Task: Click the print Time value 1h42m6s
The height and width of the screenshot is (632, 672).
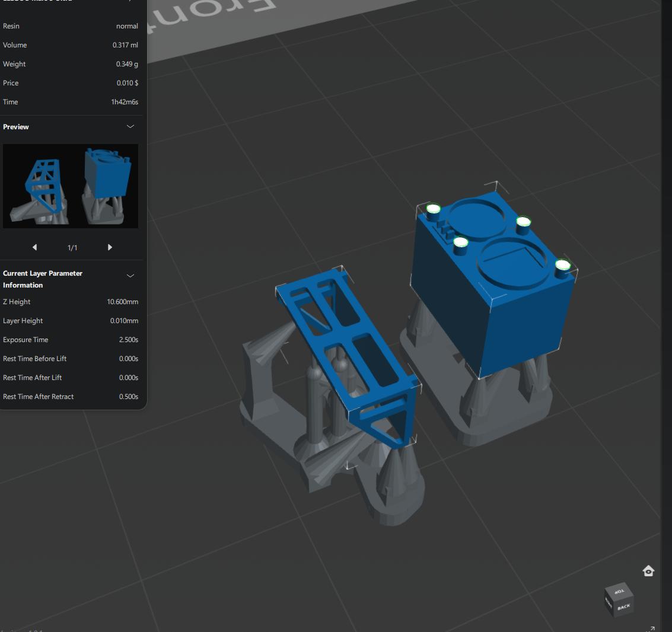Action: click(x=125, y=102)
